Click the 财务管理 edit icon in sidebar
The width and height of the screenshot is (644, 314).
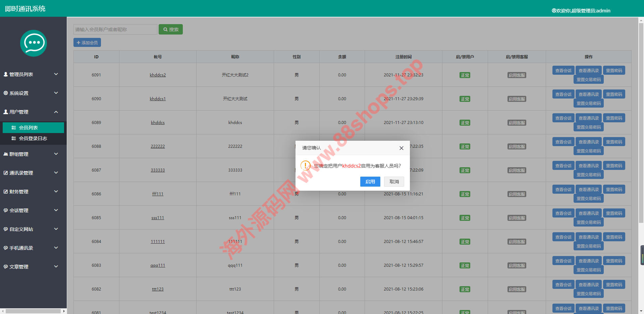coord(6,192)
